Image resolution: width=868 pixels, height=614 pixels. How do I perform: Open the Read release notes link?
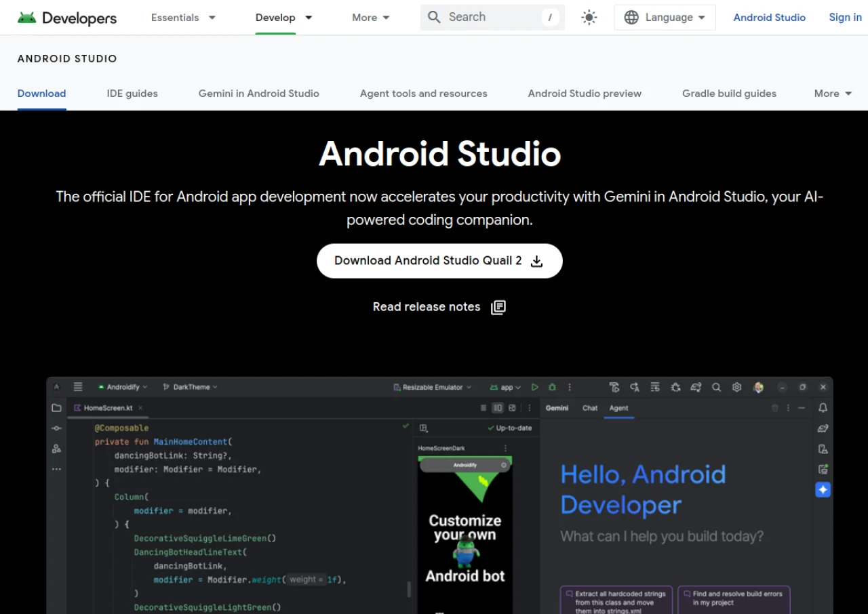click(439, 307)
